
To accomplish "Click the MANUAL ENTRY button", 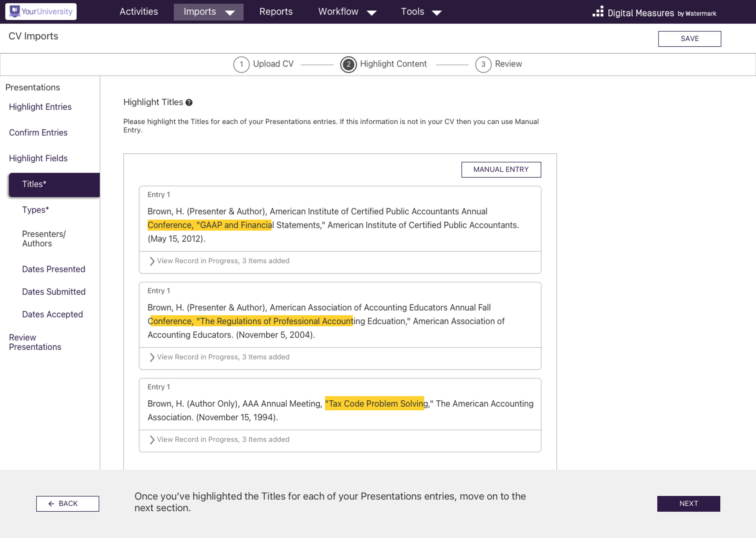I will pyautogui.click(x=501, y=170).
